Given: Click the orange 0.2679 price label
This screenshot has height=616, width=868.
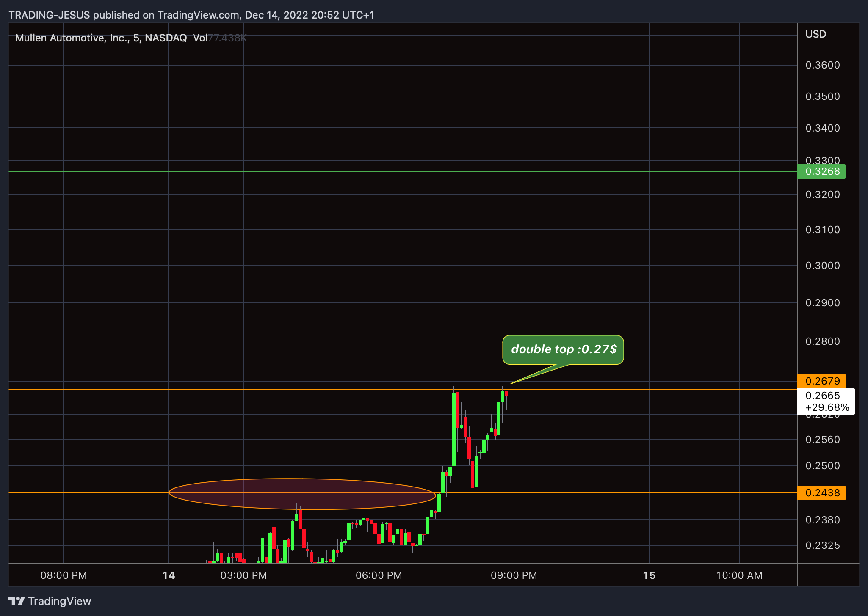Looking at the screenshot, I should (x=821, y=381).
